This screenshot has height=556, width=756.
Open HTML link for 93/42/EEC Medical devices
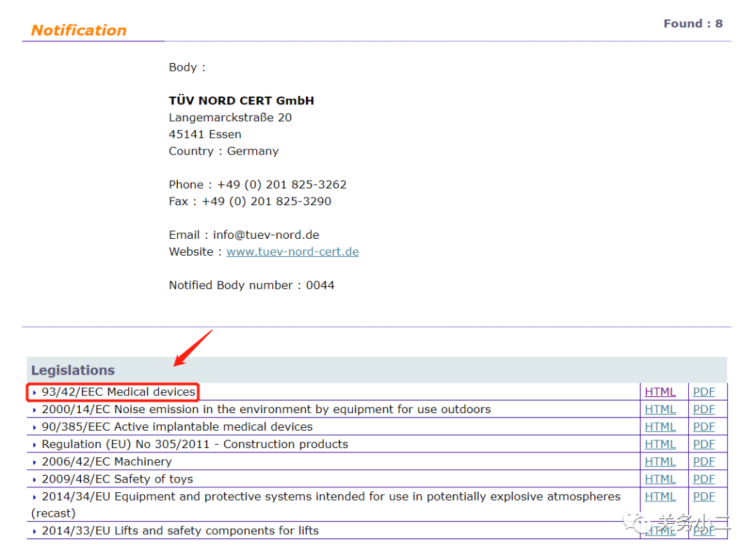[x=660, y=392]
